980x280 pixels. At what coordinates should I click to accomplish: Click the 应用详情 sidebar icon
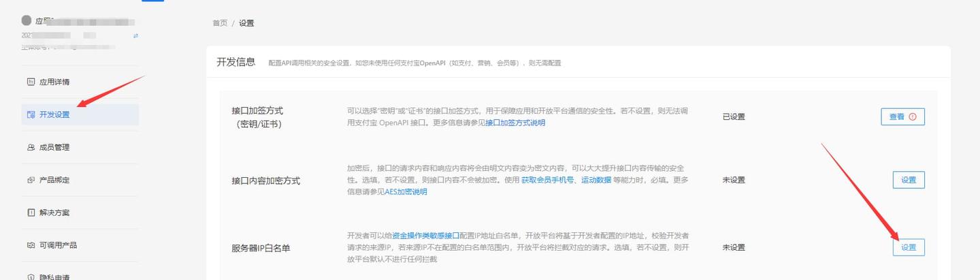click(31, 82)
